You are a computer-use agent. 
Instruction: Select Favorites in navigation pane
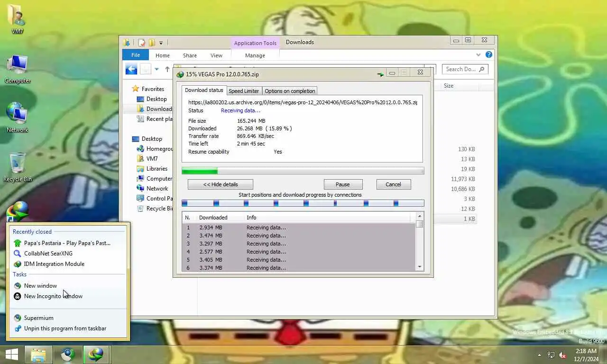(x=148, y=89)
